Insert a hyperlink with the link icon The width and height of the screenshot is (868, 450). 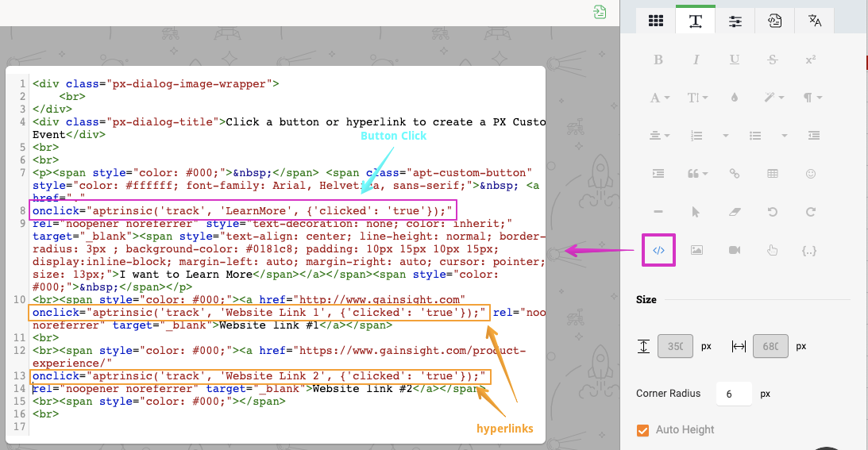(735, 174)
